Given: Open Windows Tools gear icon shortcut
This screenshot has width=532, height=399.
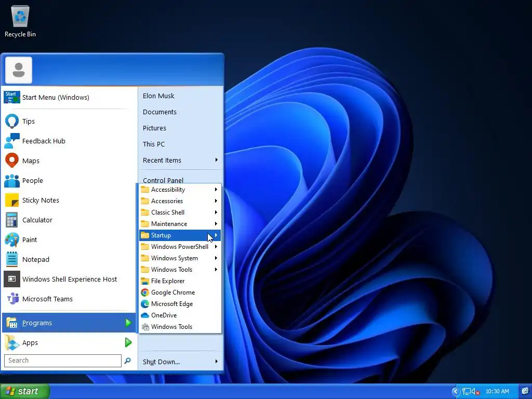Looking at the screenshot, I should [145, 327].
